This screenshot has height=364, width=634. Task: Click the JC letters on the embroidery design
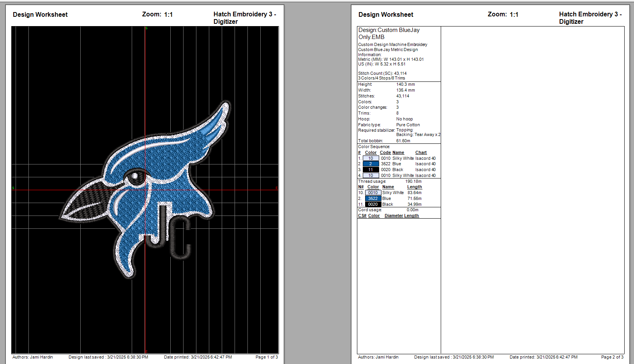point(169,231)
